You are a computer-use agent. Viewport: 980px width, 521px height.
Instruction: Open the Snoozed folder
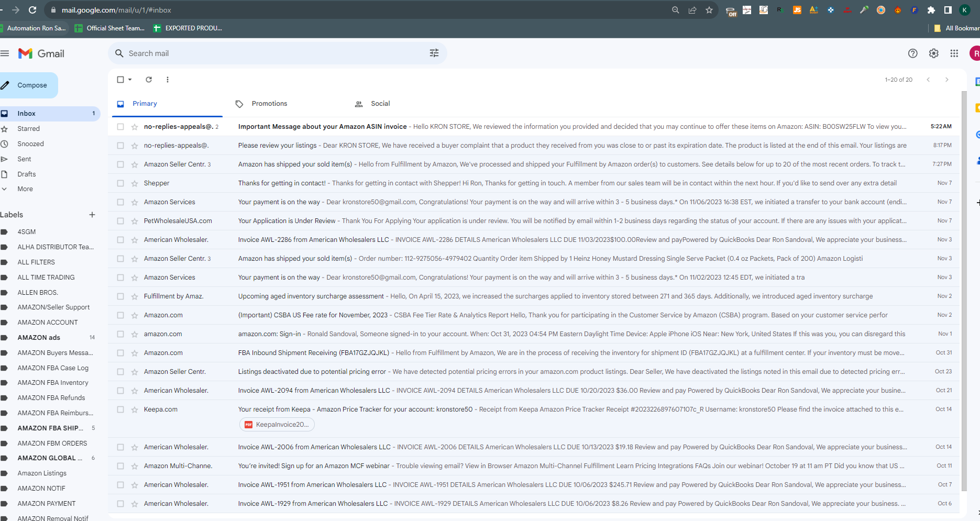click(x=30, y=144)
